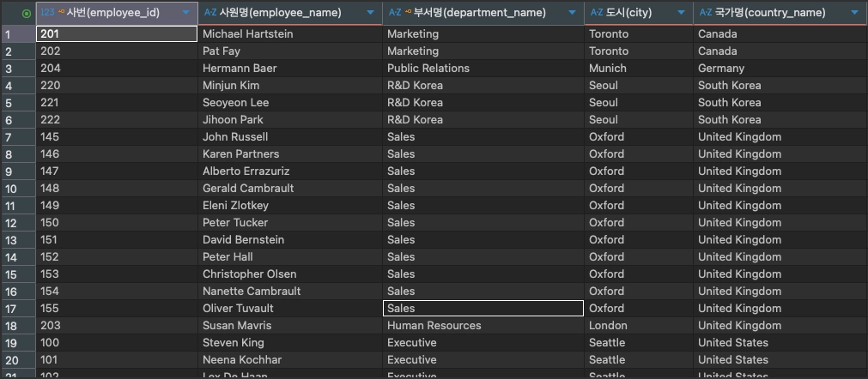Select the cell John Russell

290,137
